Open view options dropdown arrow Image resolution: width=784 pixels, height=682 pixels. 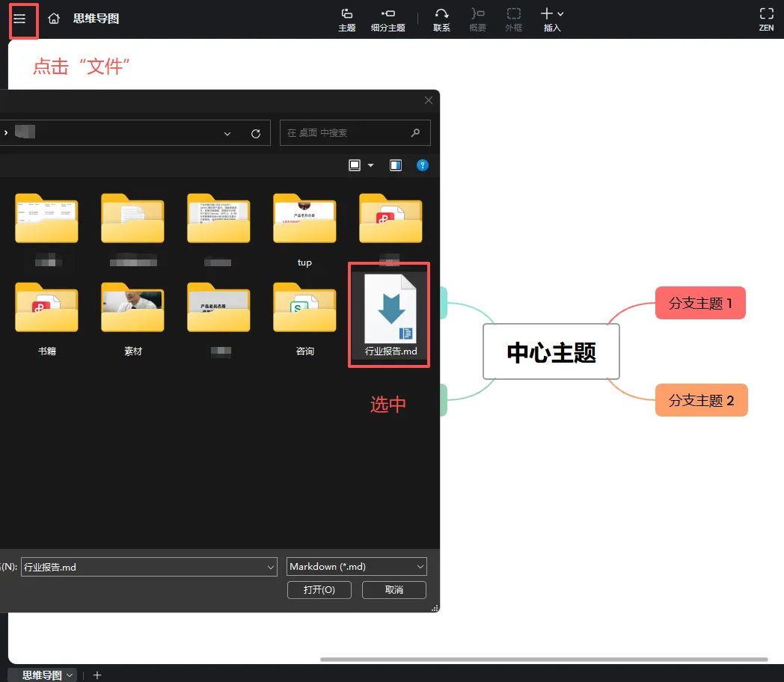(x=370, y=165)
